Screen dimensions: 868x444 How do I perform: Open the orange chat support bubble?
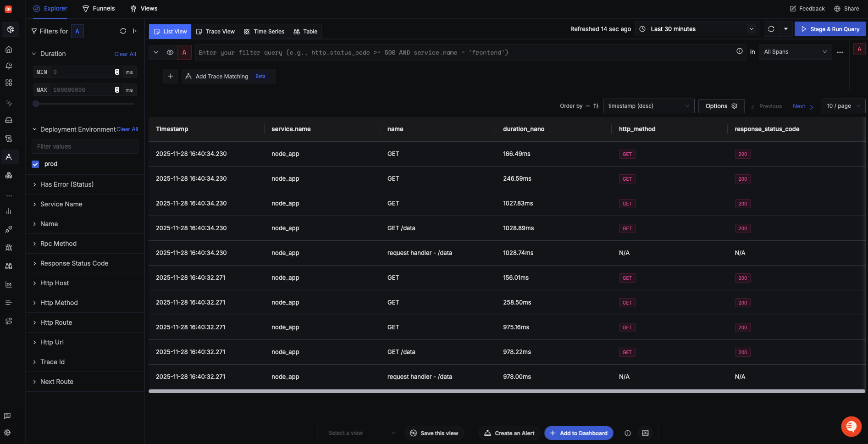851,426
